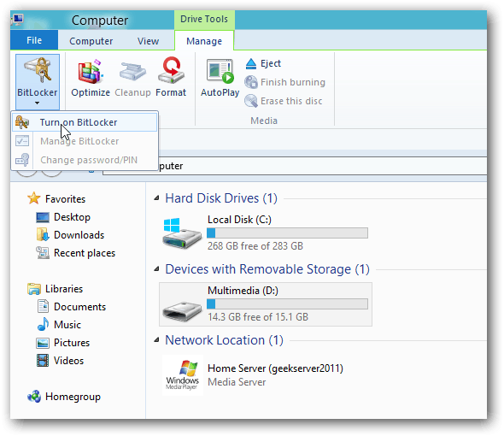Click the 14.3 GB free of 15.1 GB text
The image size is (504, 436).
(258, 317)
